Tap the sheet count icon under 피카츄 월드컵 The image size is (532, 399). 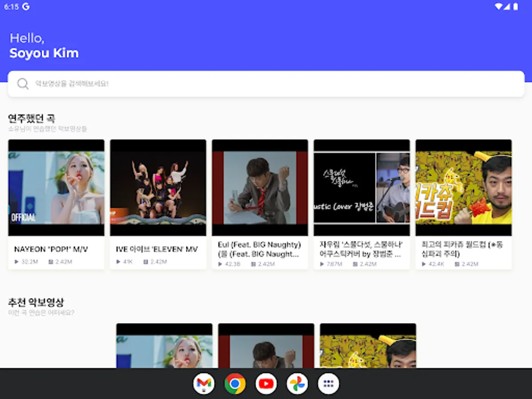click(x=457, y=264)
